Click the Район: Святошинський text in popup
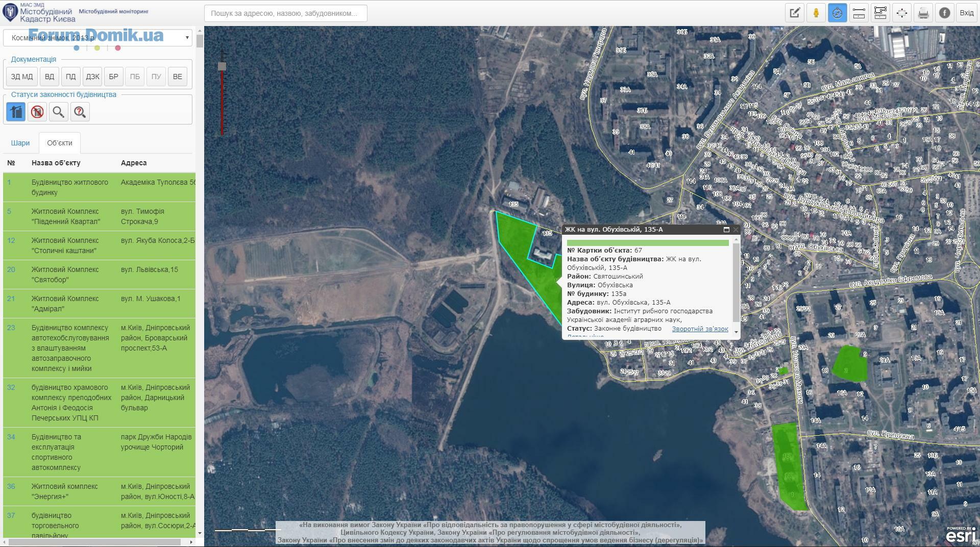 coord(605,277)
